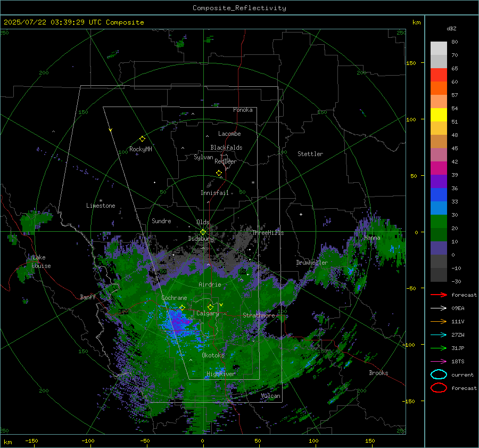Click the orange 60 dBZ color swatch

(439, 88)
